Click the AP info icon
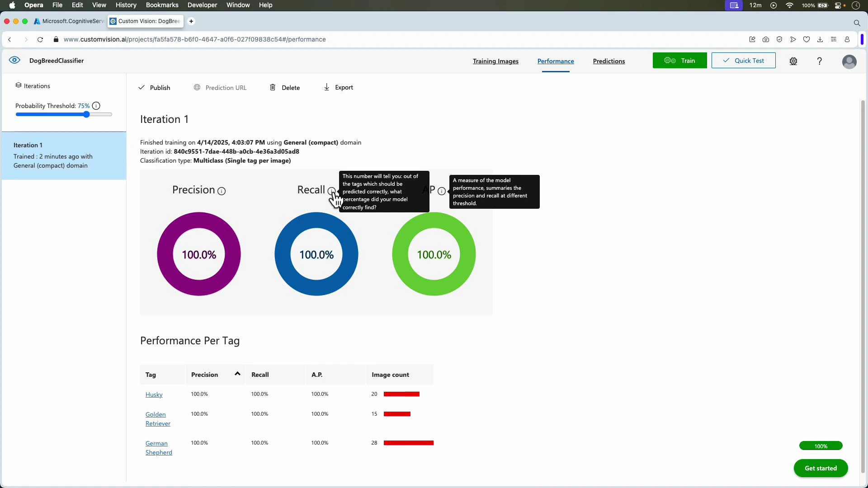868x488 pixels. click(442, 191)
